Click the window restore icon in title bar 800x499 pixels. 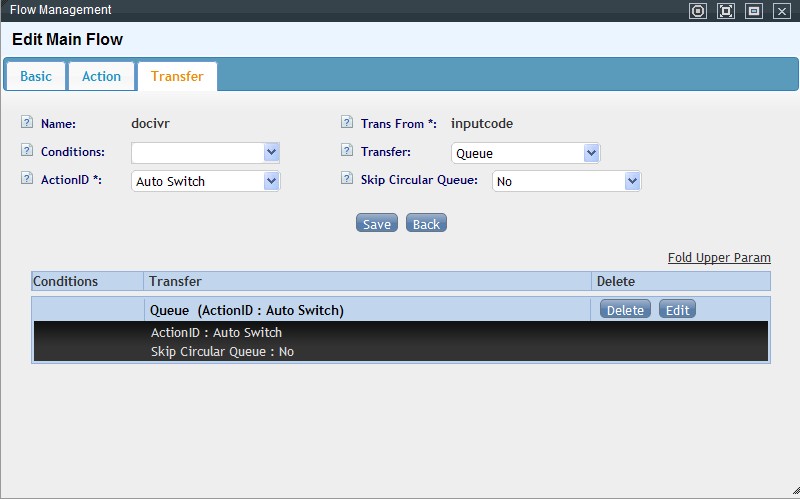(x=754, y=11)
